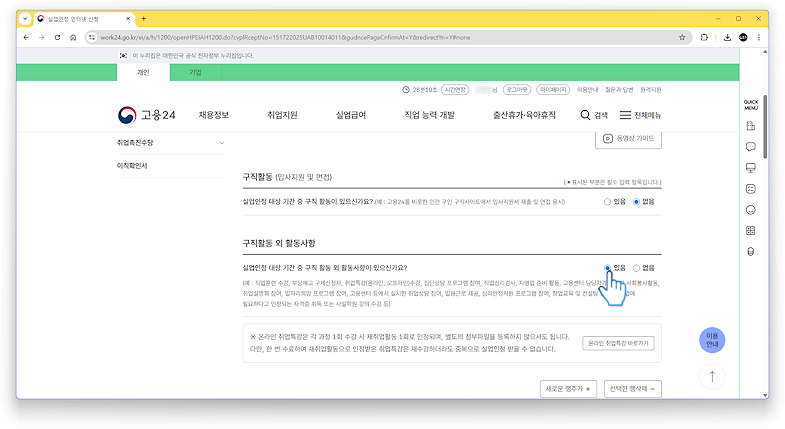
Task: Expand the 취업촉진수당 sidebar chevron
Action: pyautogui.click(x=222, y=143)
